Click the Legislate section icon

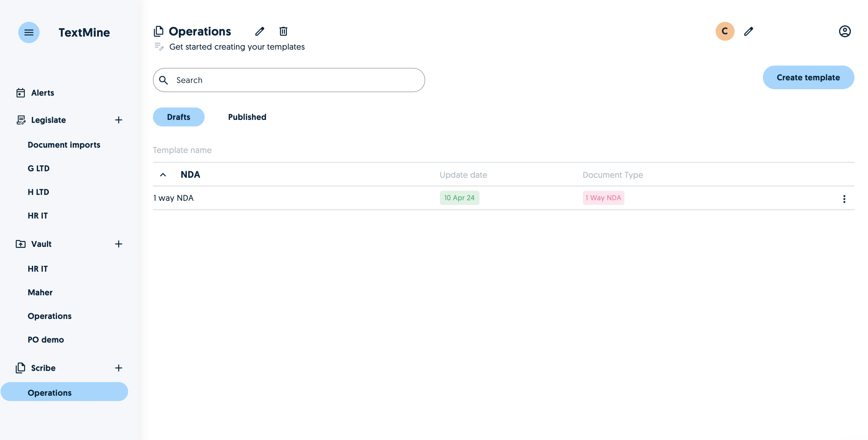(21, 120)
